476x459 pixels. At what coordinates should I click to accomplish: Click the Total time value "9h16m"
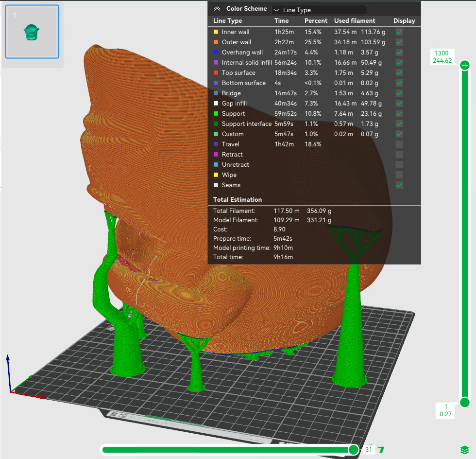283,257
